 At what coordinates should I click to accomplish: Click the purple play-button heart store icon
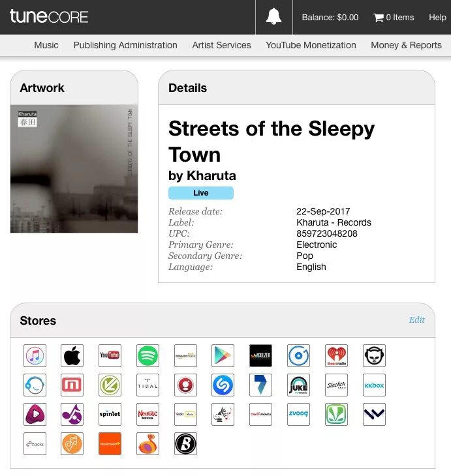point(35,414)
